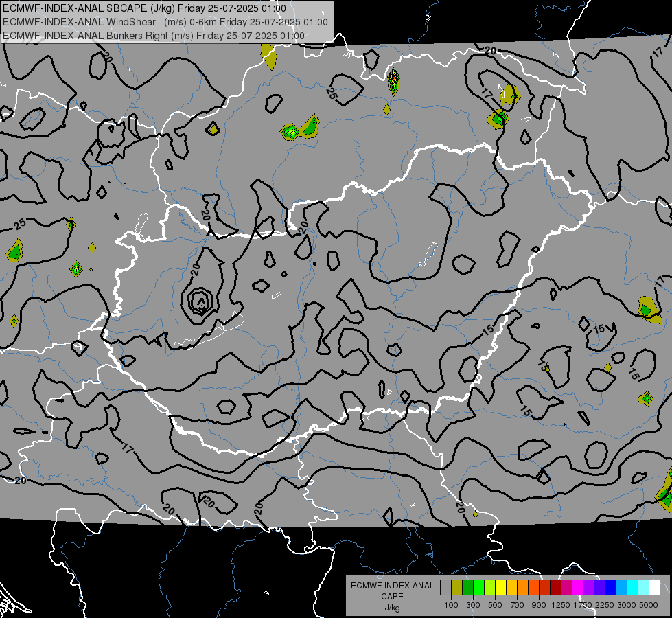Select the red-orange legend swatch left of the 900 tick

[533, 588]
